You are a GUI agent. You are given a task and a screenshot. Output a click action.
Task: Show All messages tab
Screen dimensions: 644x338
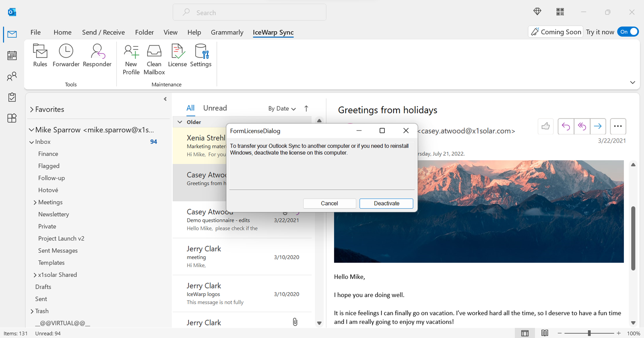[x=190, y=108]
